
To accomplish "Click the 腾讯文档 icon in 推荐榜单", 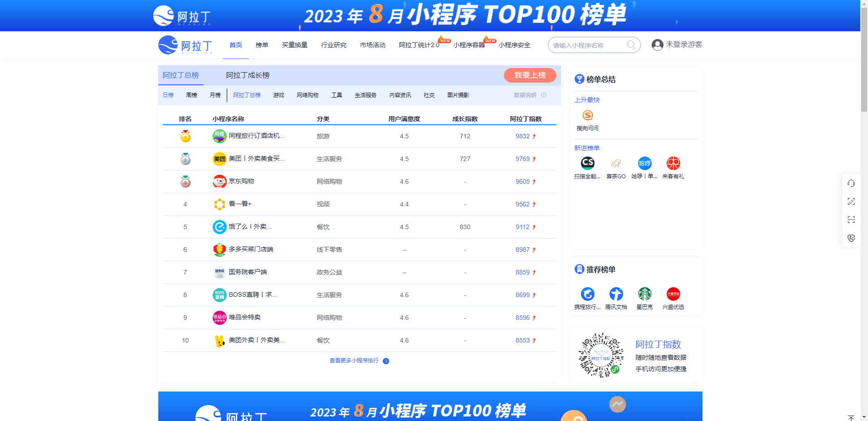I will click(616, 294).
